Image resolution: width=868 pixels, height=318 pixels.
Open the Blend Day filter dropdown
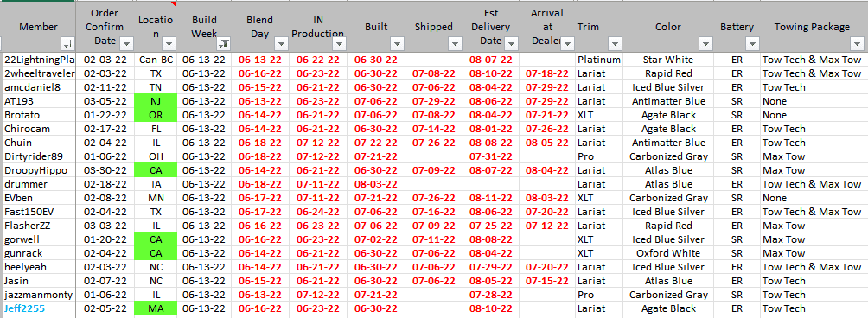point(281,44)
